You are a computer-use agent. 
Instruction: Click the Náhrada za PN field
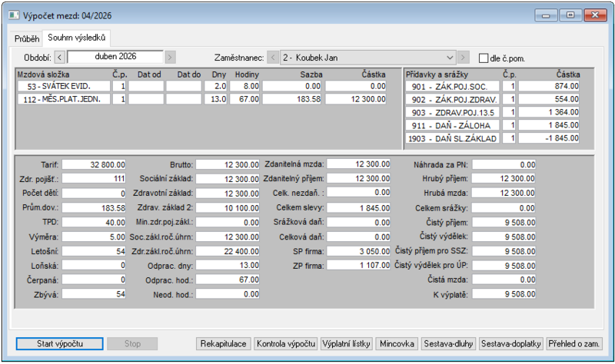(x=504, y=164)
